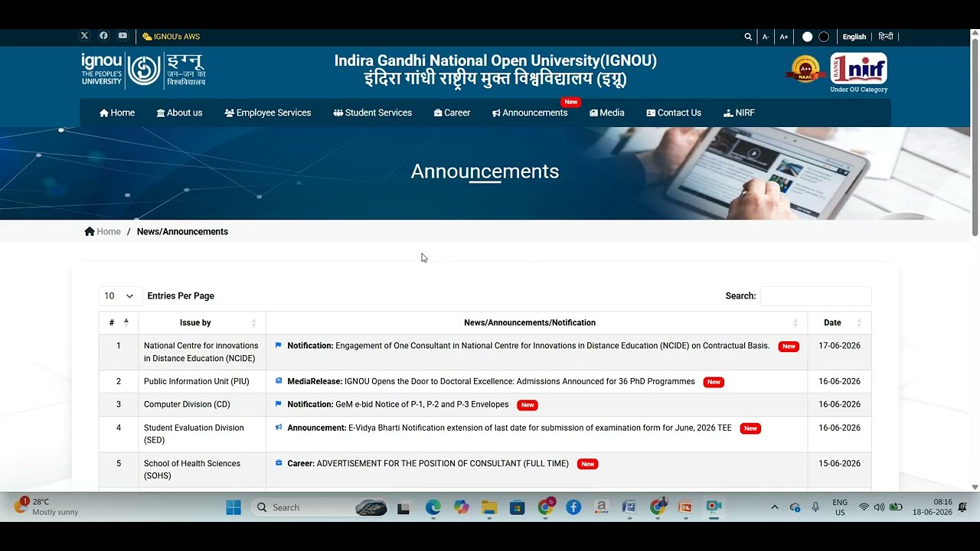980x551 pixels.
Task: Open the About us menu
Action: coord(179,112)
